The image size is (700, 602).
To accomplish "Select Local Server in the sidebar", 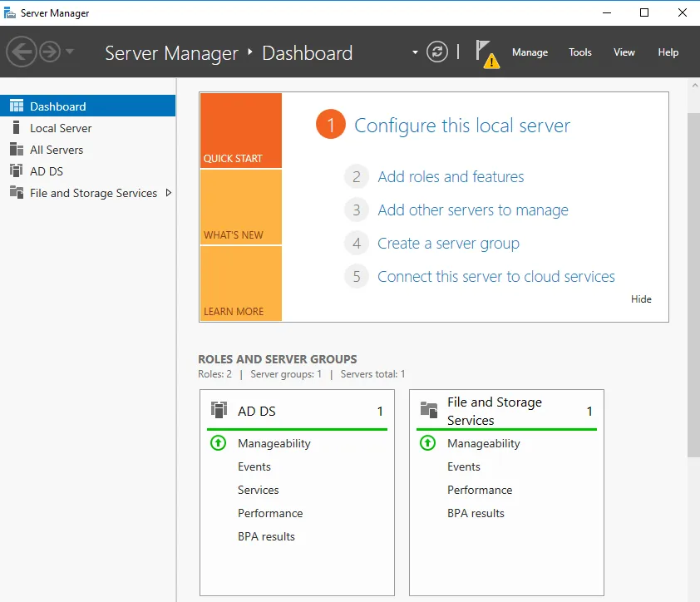I will tap(87, 128).
